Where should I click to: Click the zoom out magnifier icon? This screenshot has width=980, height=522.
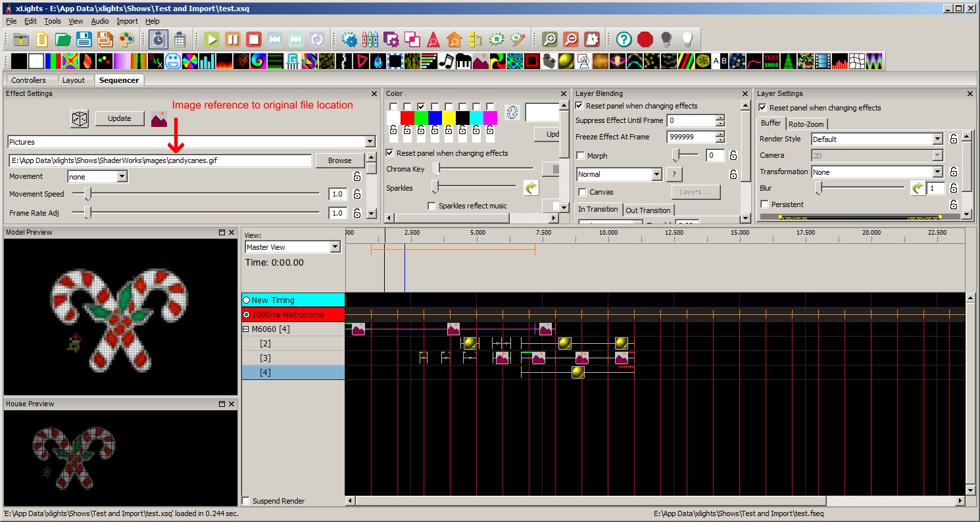(x=571, y=39)
